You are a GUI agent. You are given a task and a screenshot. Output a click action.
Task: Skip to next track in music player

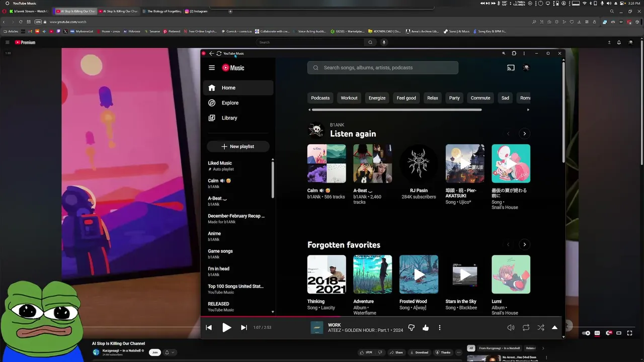[244, 328]
